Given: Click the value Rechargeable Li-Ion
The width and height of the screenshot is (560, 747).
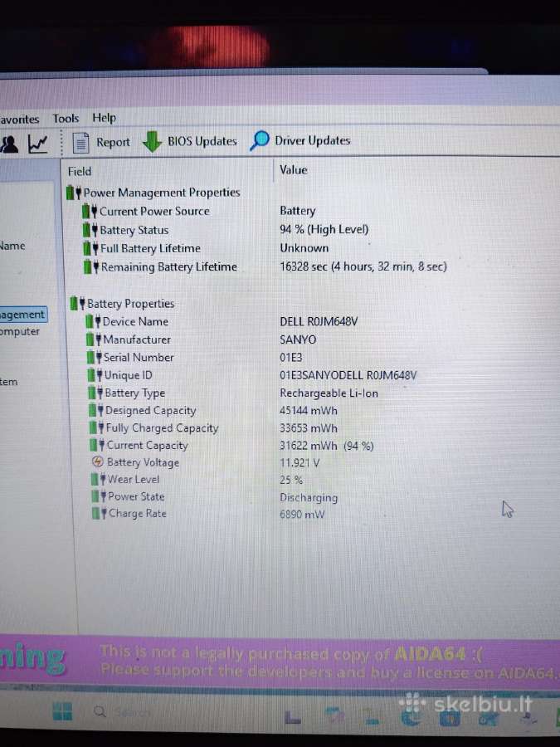Looking at the screenshot, I should [x=329, y=393].
